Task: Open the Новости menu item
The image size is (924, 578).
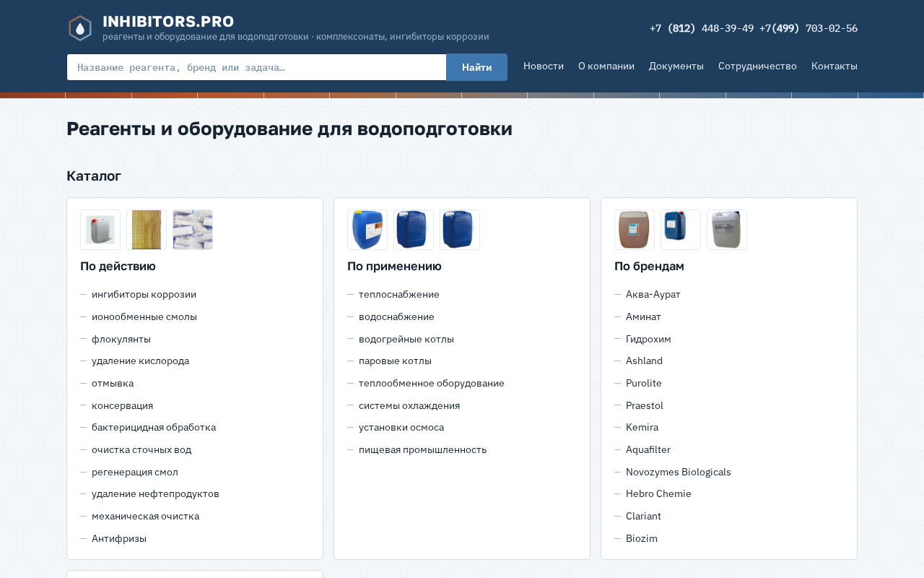Action: 544,66
